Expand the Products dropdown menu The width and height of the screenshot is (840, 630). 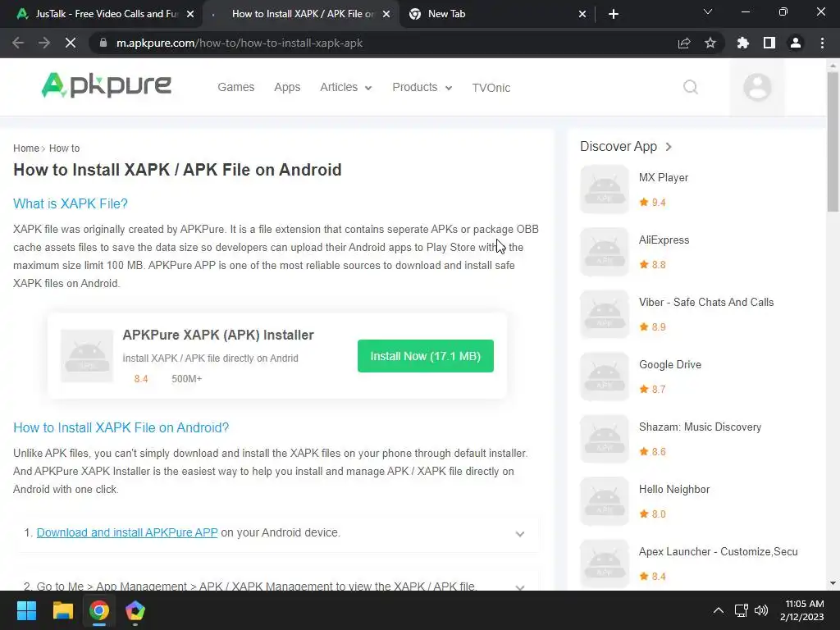click(422, 87)
